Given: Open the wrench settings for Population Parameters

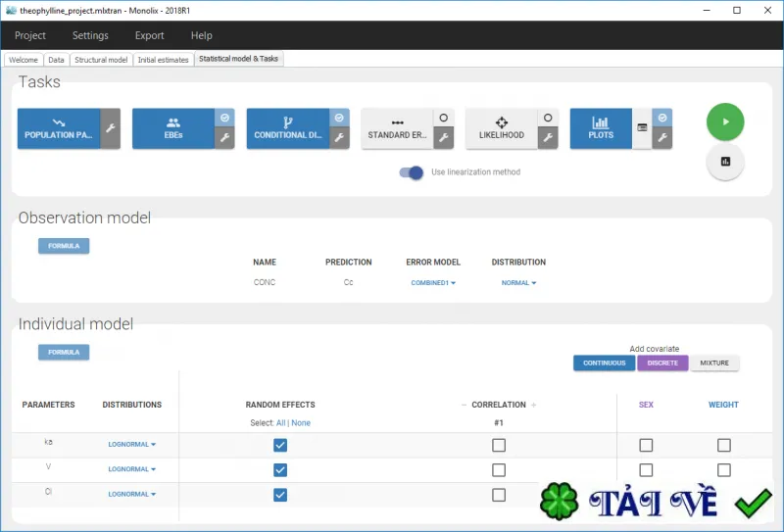Looking at the screenshot, I should [x=110, y=128].
